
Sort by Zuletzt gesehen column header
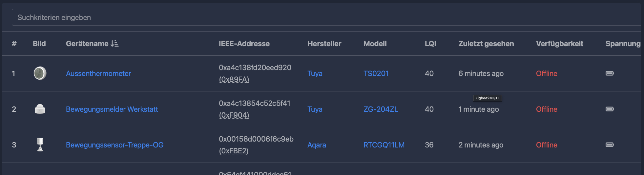coord(486,44)
